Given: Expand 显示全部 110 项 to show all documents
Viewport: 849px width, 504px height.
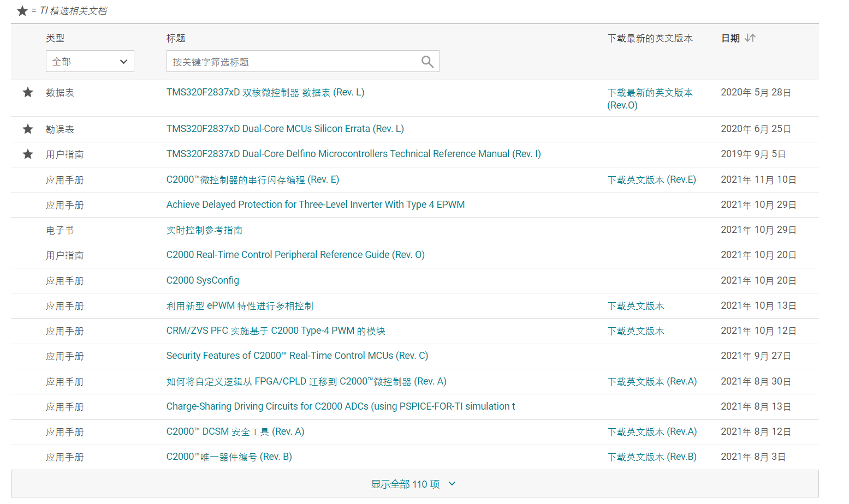Looking at the screenshot, I should click(413, 484).
